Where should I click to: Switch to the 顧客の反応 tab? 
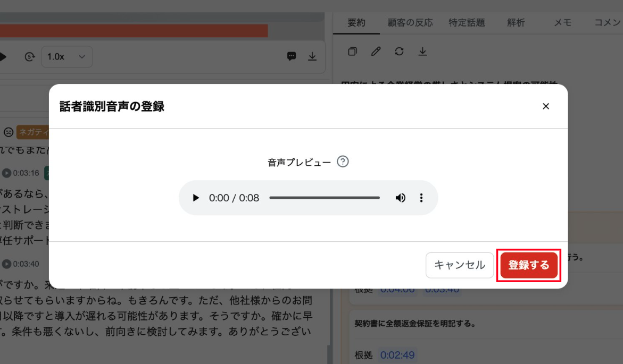pos(410,23)
